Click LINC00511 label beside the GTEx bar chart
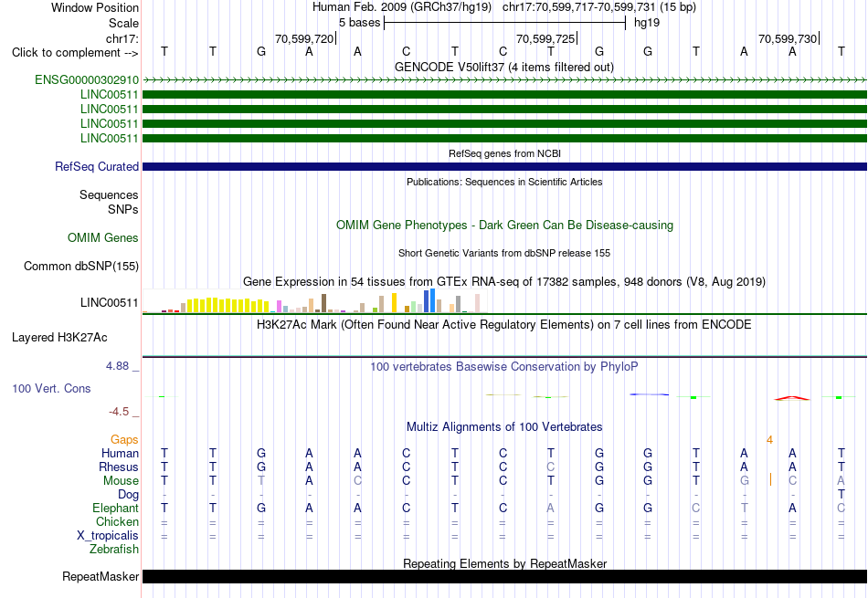 pos(109,302)
